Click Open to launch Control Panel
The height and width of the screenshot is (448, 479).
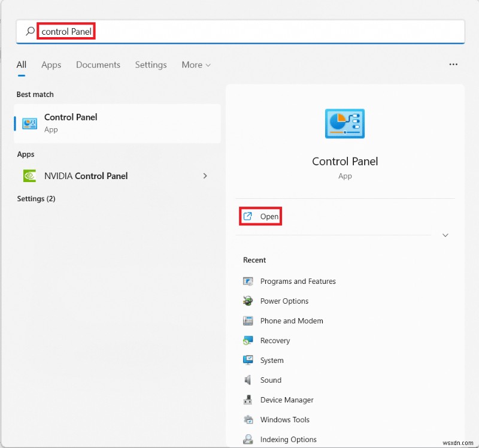260,216
